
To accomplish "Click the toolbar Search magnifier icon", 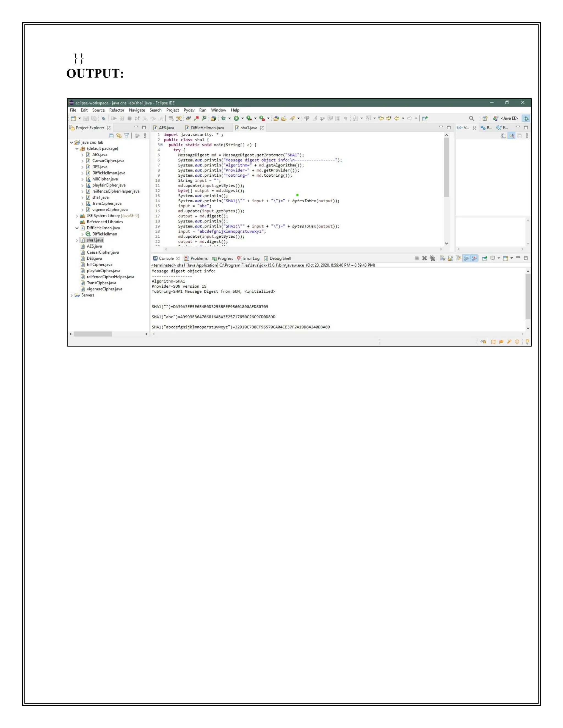I will point(471,118).
